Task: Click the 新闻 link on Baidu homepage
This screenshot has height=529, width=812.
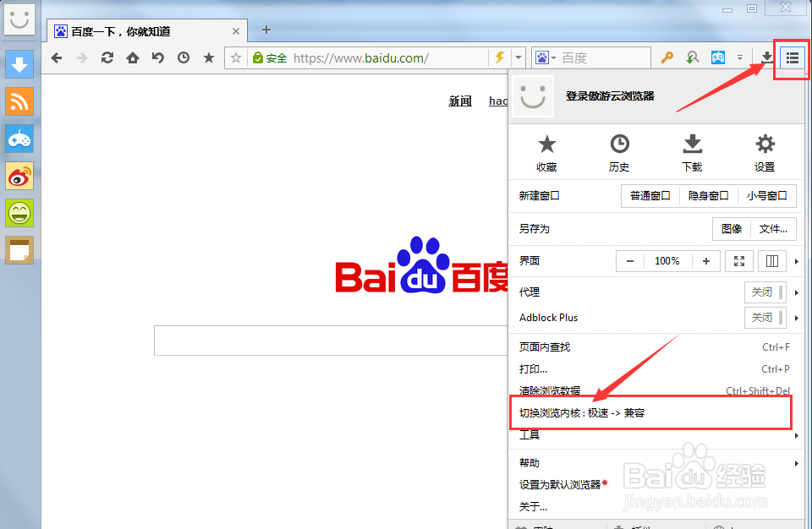Action: 459,100
